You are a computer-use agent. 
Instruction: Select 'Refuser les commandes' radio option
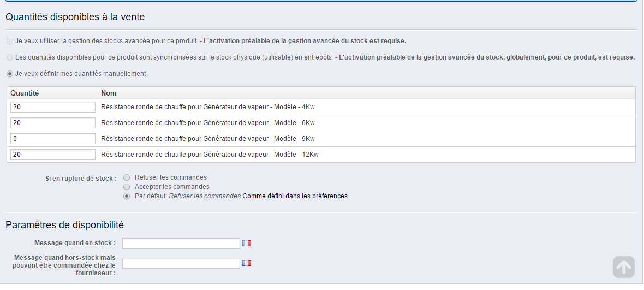[x=127, y=177]
